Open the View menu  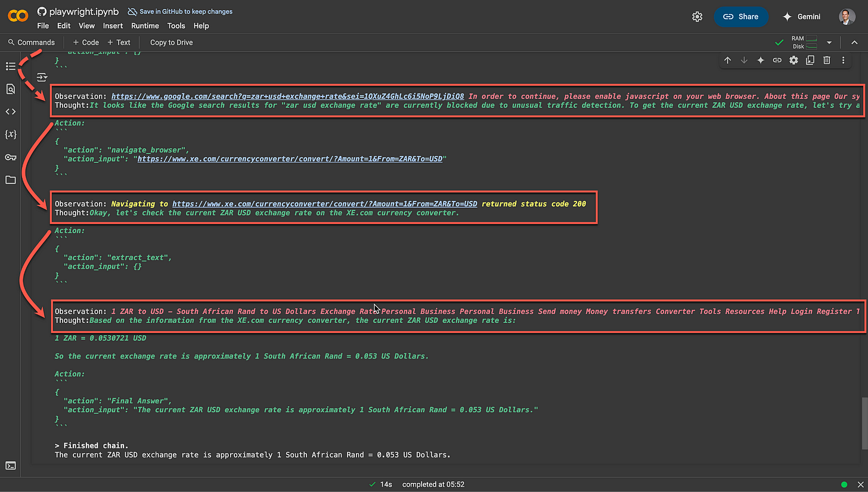(x=86, y=26)
